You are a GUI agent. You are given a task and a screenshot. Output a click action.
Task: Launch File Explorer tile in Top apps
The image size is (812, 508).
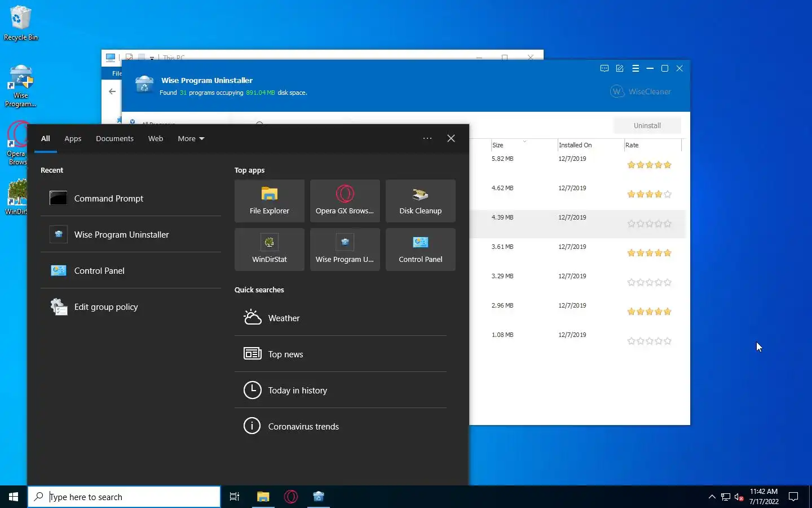point(270,201)
